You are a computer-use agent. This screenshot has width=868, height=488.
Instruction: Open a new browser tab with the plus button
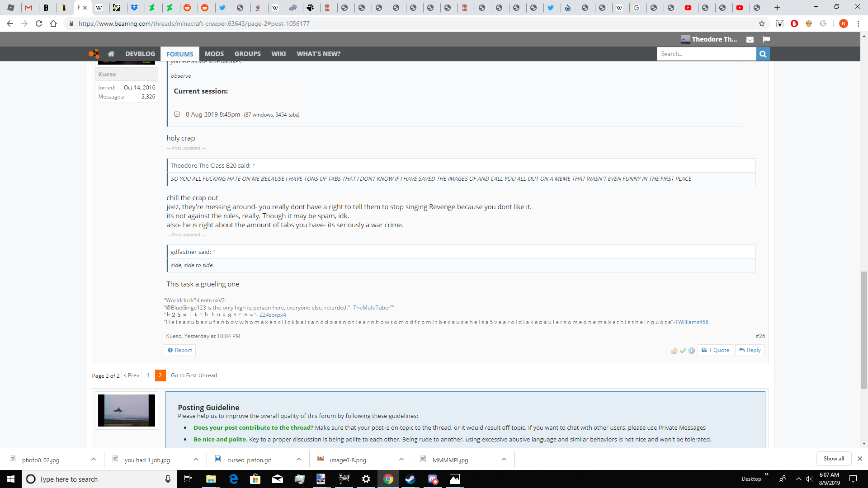pyautogui.click(x=777, y=8)
